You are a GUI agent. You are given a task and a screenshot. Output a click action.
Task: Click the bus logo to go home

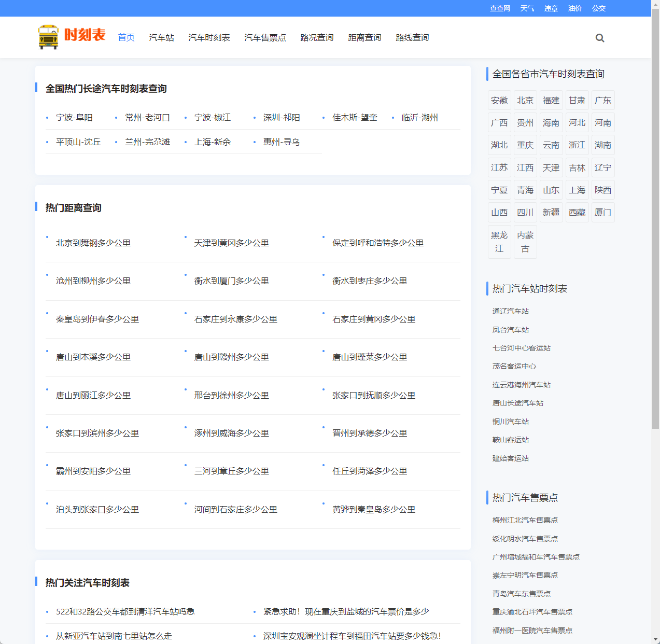point(49,37)
